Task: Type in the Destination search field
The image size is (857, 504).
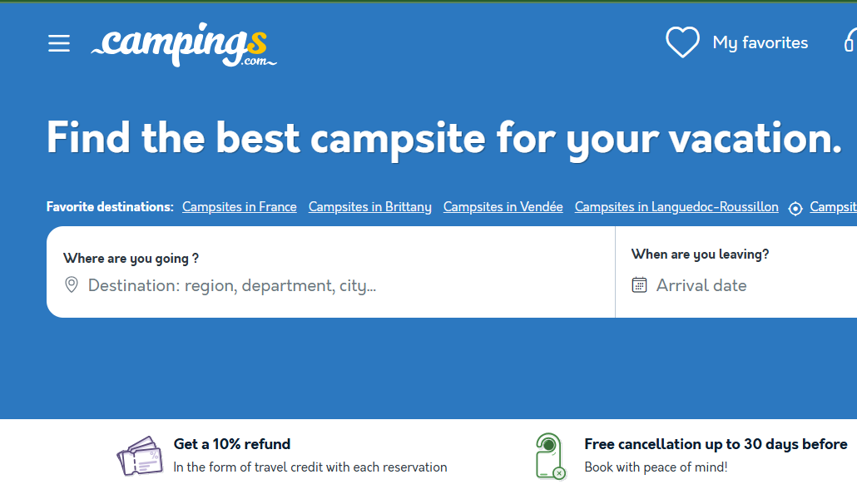Action: coord(333,286)
